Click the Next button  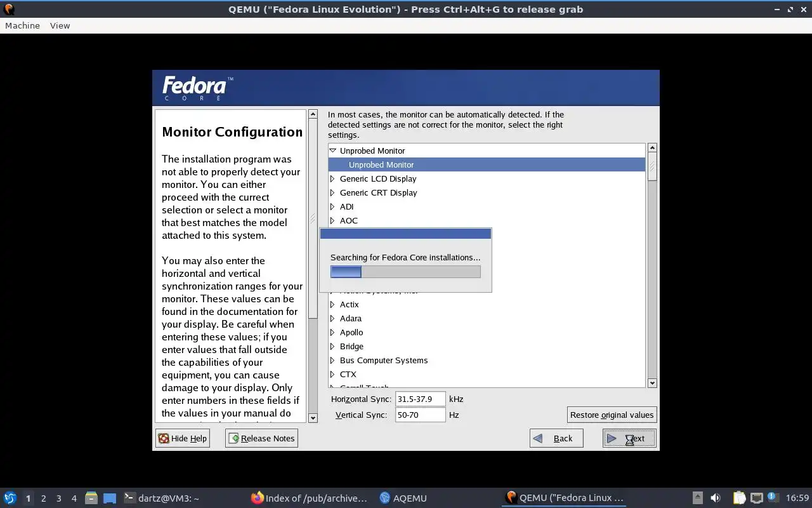pos(629,438)
